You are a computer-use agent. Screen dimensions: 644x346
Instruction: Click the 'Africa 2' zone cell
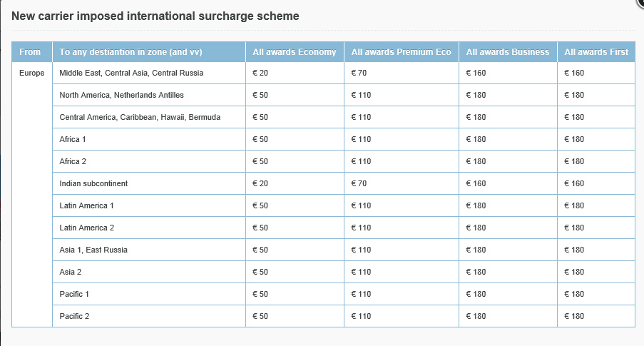[73, 161]
